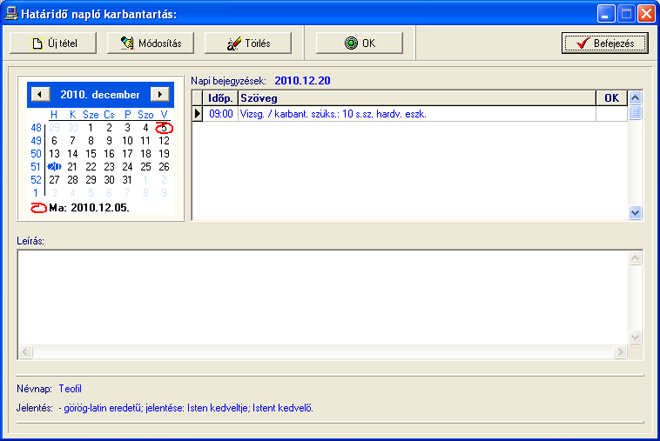This screenshot has height=441, width=660.
Task: Click the Teofil name-day text
Action: pos(70,388)
